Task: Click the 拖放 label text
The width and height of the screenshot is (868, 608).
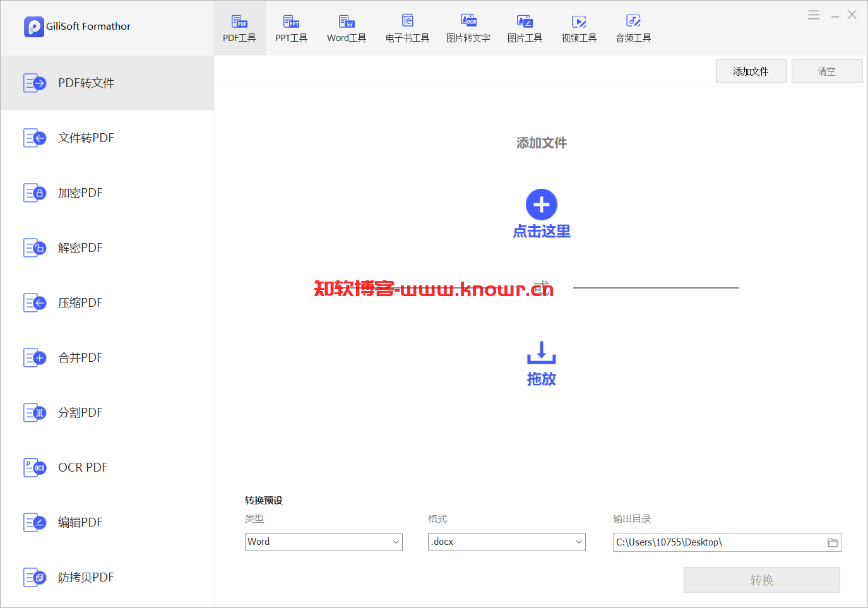Action: point(542,379)
